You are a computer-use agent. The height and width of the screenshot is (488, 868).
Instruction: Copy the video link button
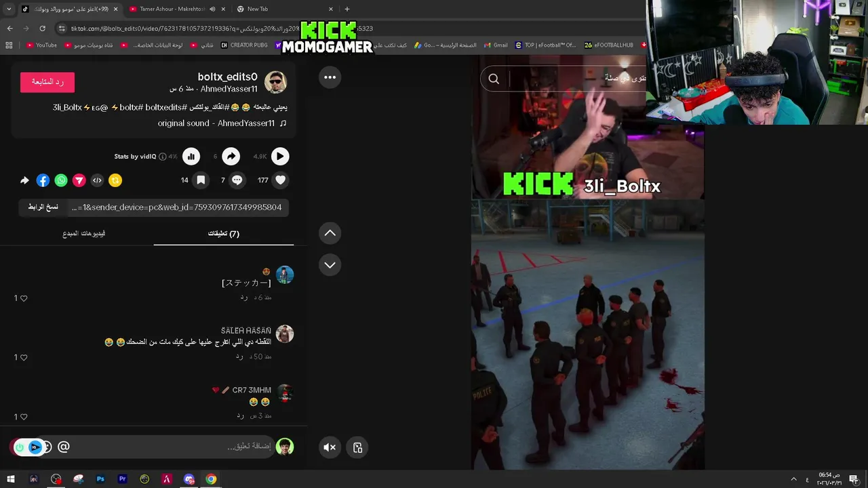[43, 207]
